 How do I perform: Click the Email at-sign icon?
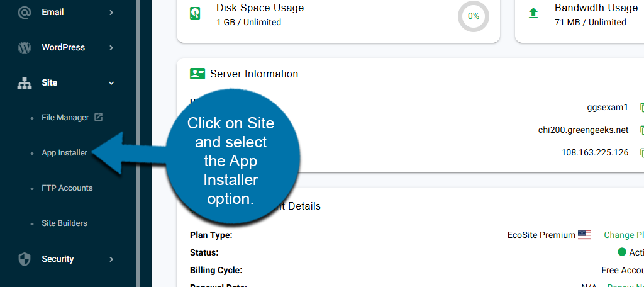coord(25,12)
